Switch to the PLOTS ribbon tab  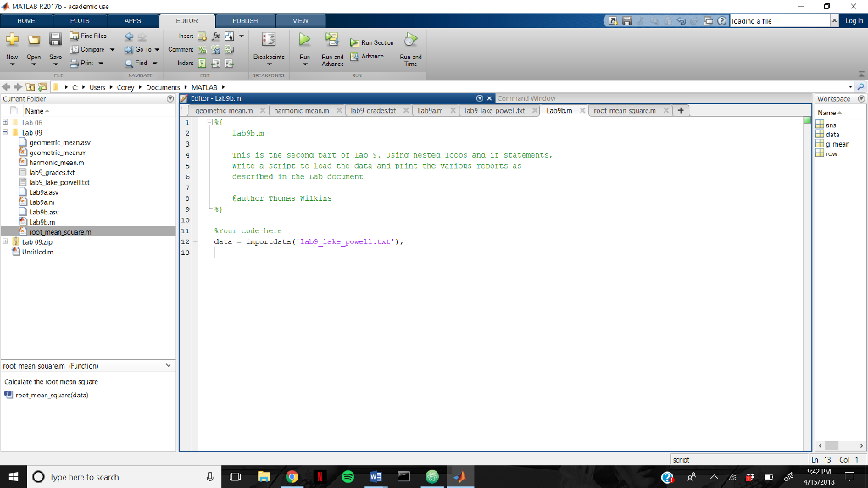tap(80, 21)
